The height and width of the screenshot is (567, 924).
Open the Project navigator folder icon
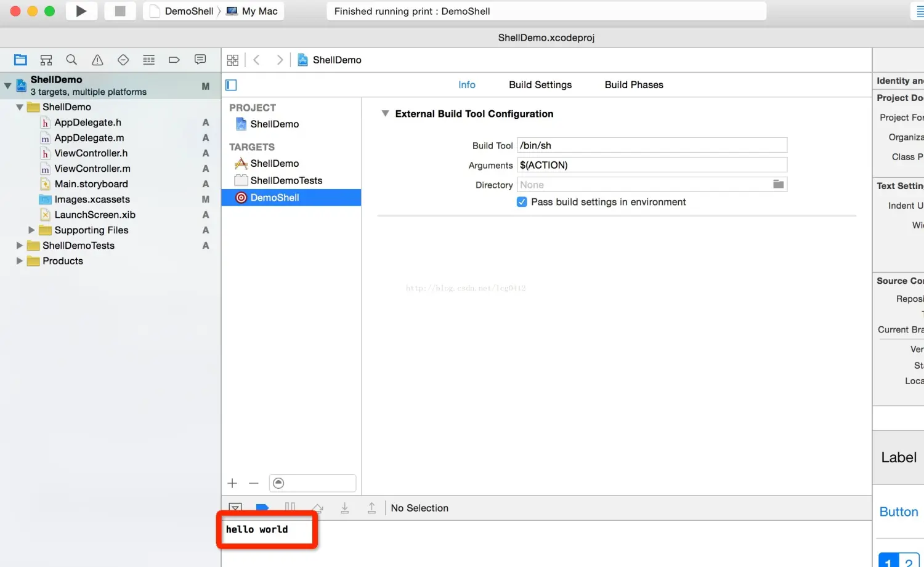pyautogui.click(x=20, y=60)
